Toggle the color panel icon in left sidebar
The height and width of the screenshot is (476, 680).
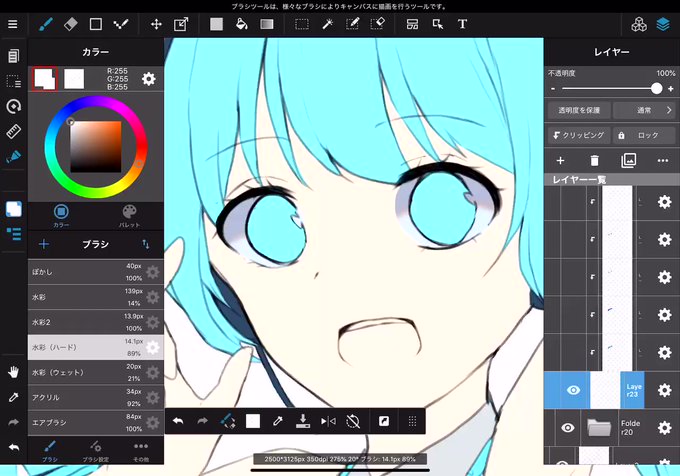[x=13, y=209]
